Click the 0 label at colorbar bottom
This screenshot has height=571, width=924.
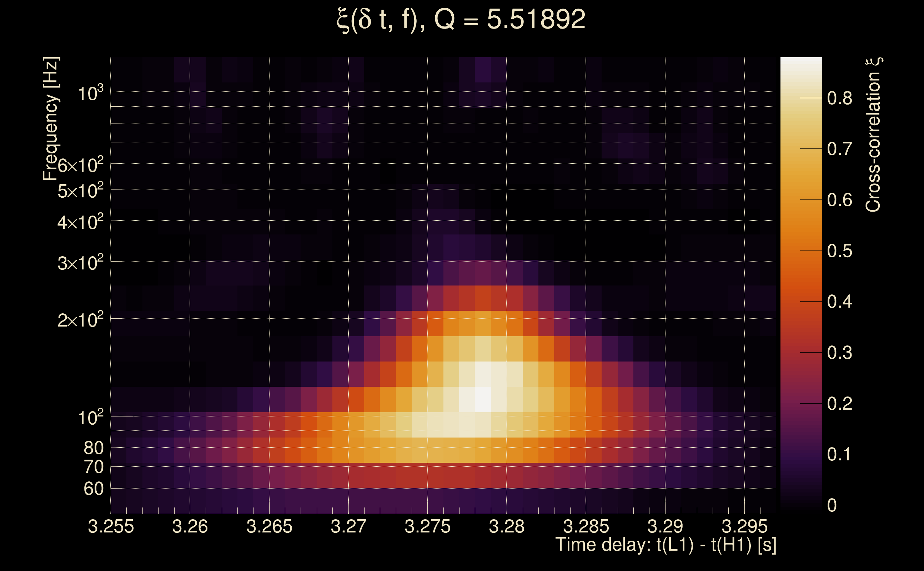[x=832, y=505]
